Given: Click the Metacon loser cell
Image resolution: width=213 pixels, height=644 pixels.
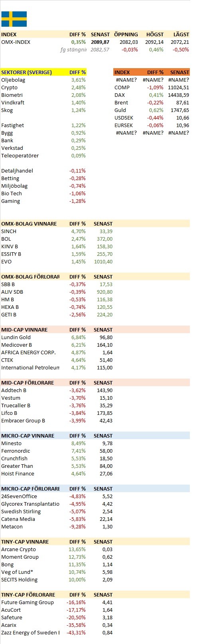Looking at the screenshot, I should [12, 526].
